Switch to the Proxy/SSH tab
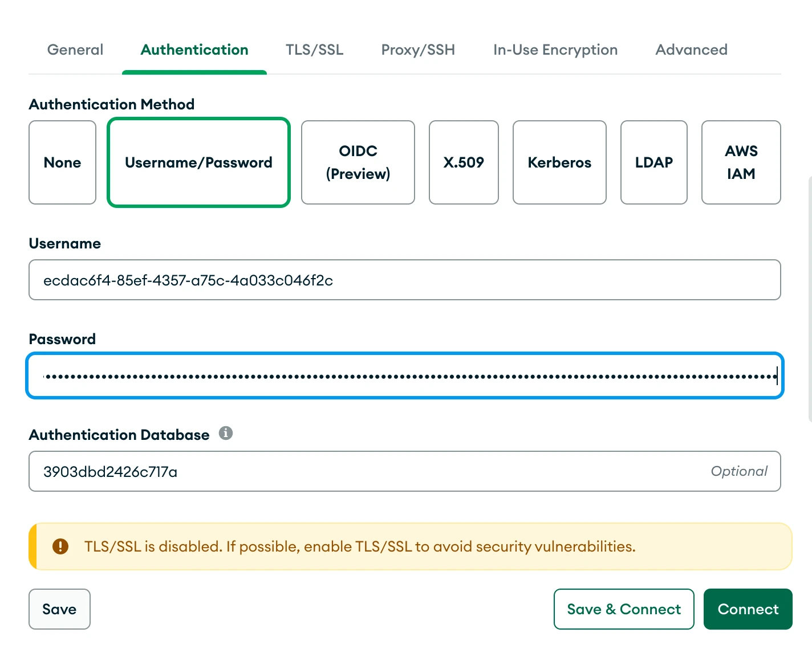812x645 pixels. pyautogui.click(x=417, y=50)
